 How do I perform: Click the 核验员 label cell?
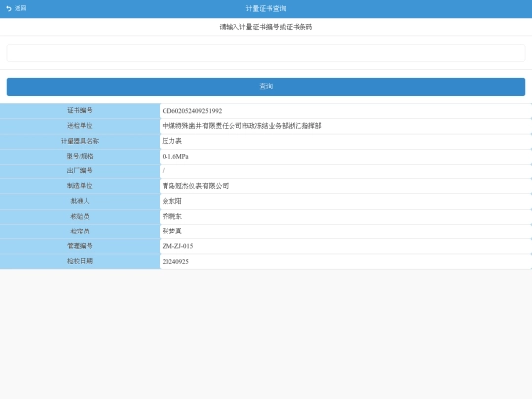(80, 216)
